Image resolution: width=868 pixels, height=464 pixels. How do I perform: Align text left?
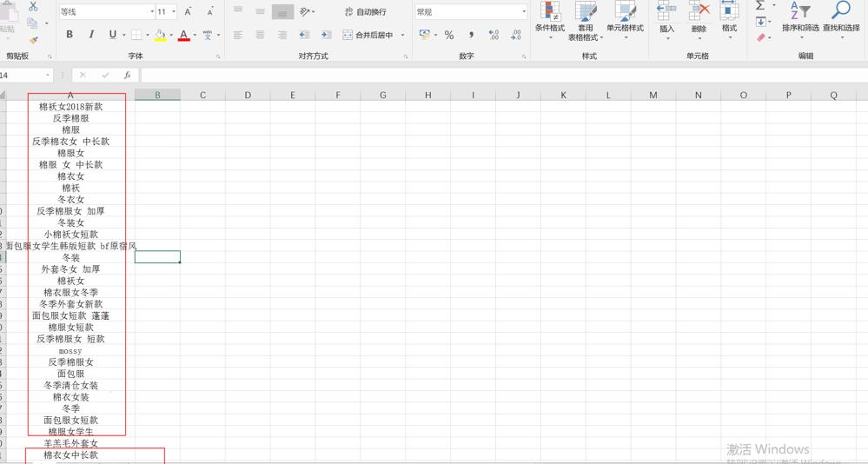(237, 35)
